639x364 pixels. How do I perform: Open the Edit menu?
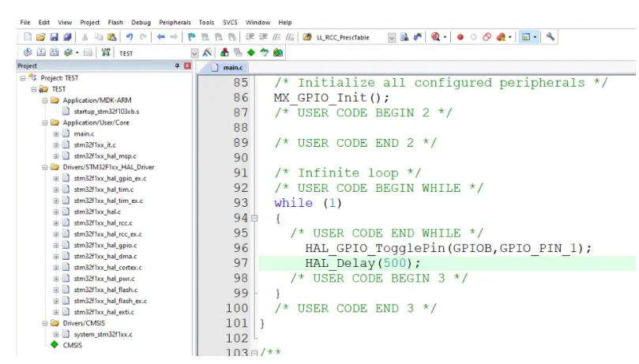44,22
